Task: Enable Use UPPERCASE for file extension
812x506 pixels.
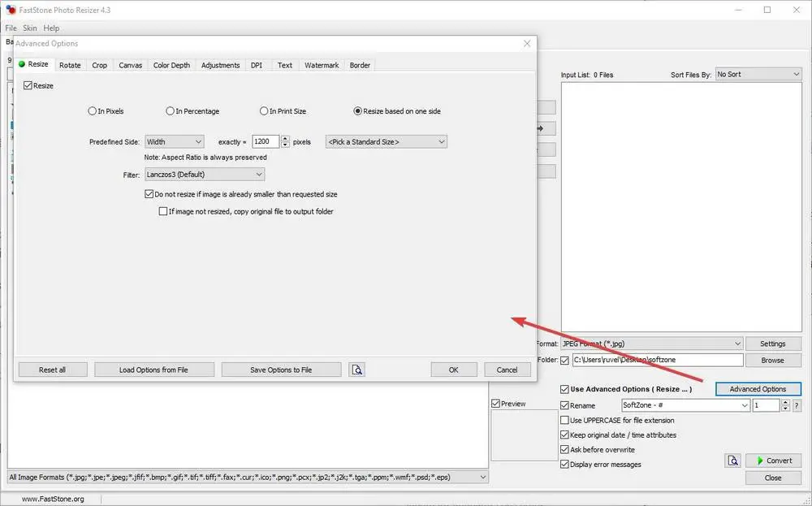Action: click(564, 420)
